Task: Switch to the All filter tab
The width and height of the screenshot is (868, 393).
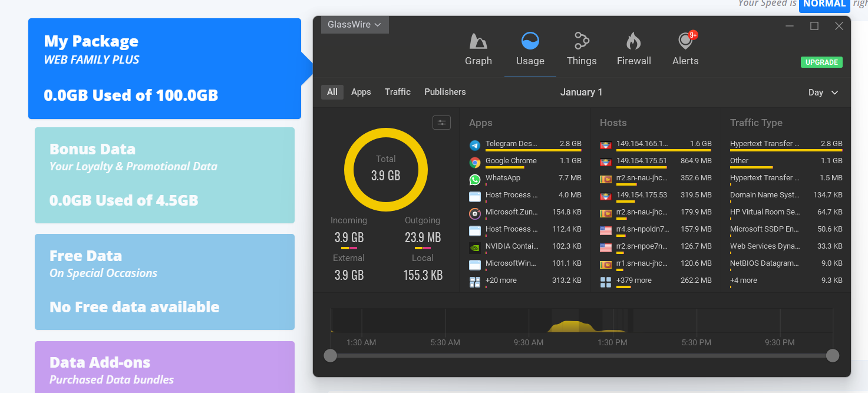Action: click(x=332, y=92)
